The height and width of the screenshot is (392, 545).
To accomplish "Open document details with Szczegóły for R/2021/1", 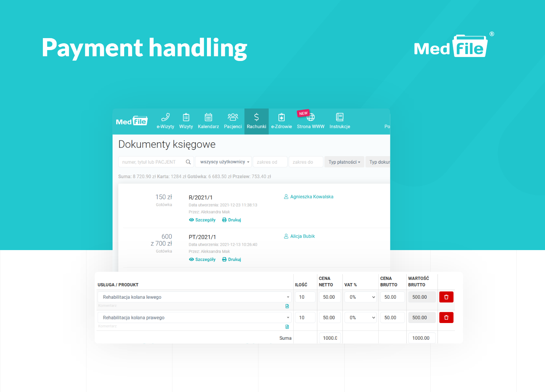I will tap(202, 220).
